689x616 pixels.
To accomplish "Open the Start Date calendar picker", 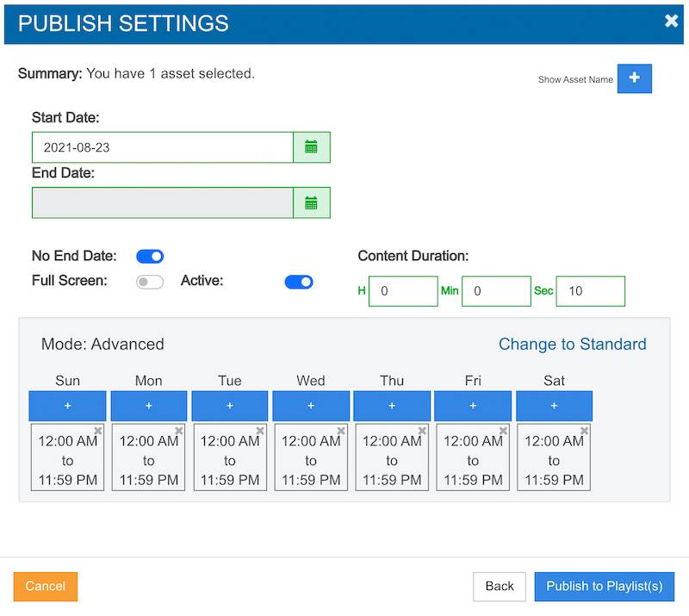I will (x=311, y=147).
